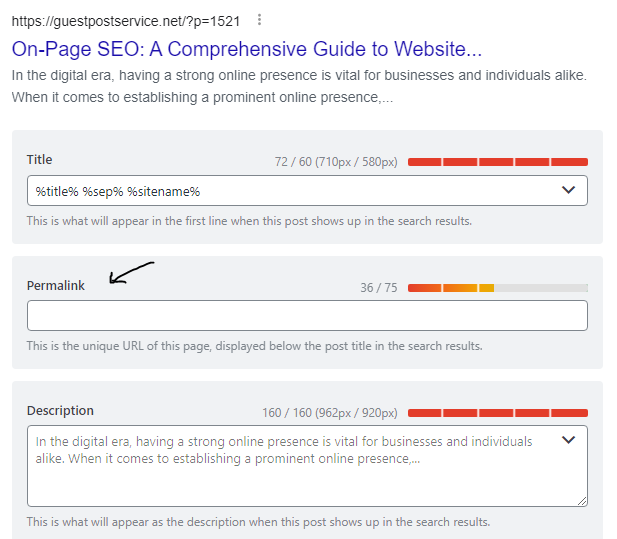Click the red Title length progress bar
Viewport: 617px width, 539px height.
click(x=498, y=162)
